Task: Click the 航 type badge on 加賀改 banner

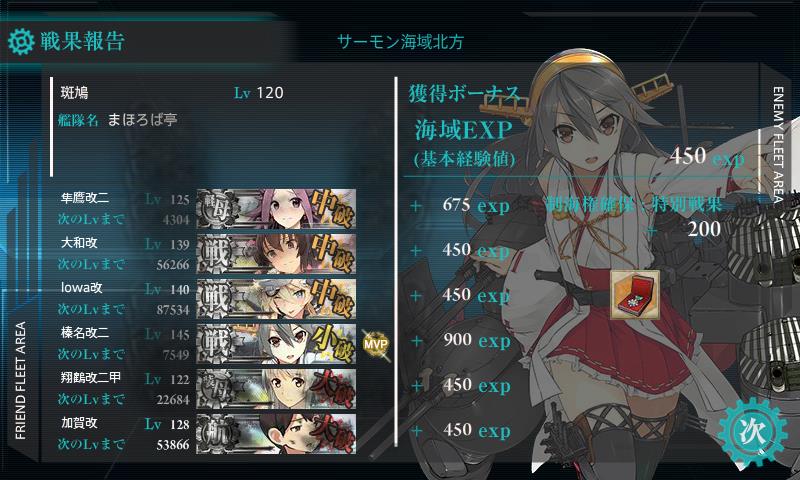Action: coord(216,434)
